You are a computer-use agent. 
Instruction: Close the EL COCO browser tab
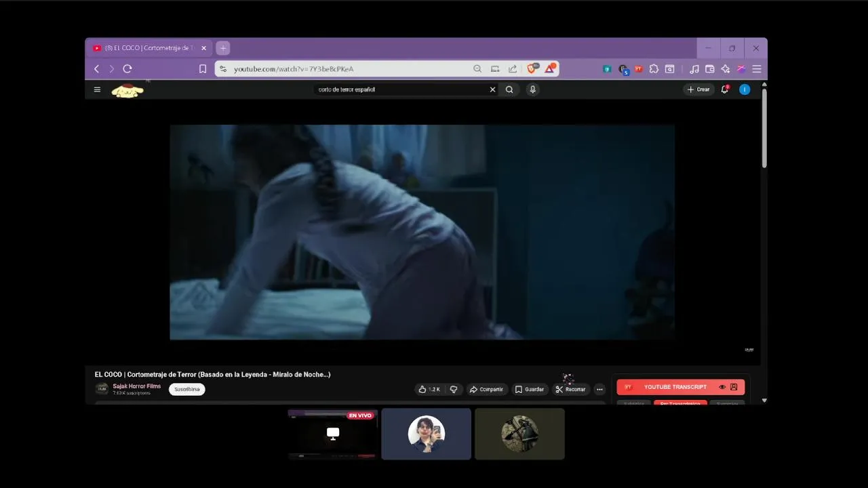point(203,48)
